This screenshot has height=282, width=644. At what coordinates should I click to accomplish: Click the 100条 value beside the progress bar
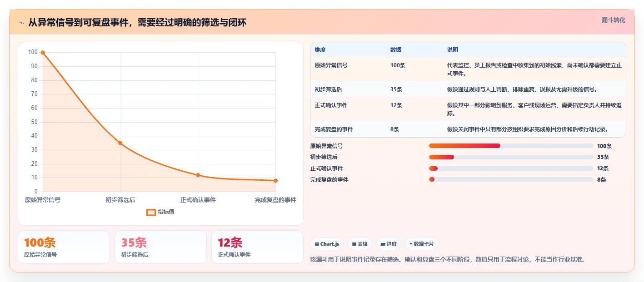pos(604,146)
